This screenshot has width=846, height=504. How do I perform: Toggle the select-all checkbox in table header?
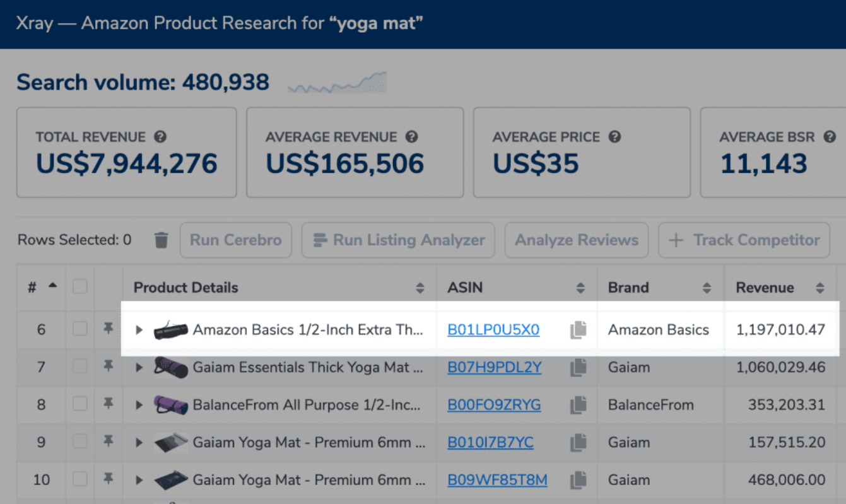tap(80, 287)
